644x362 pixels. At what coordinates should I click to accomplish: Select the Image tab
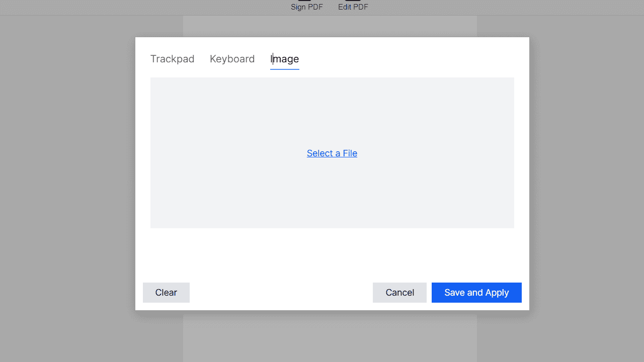click(285, 59)
